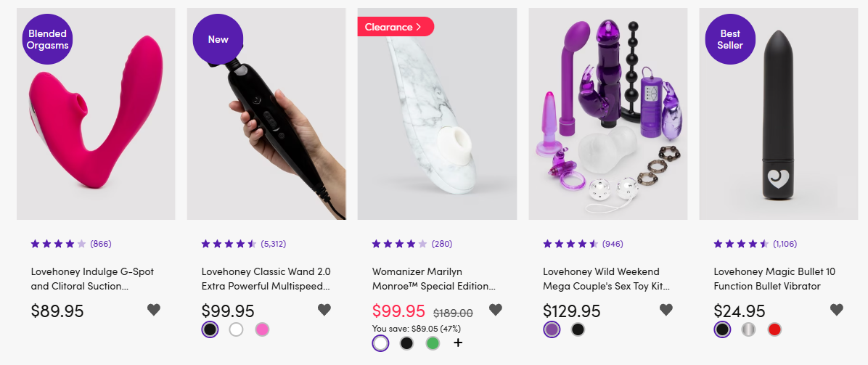Pick black swatch for Womanizer Marilyn Monroe
Viewport: 868px width, 365px height.
(x=406, y=343)
